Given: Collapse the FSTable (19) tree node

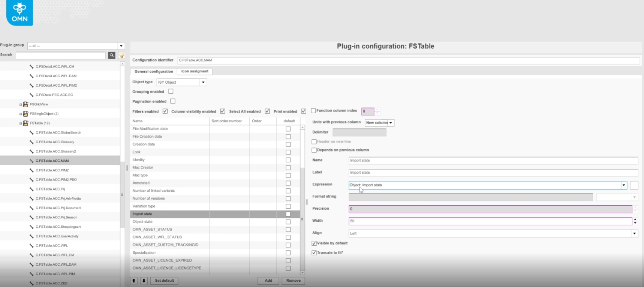Looking at the screenshot, I should pos(21,123).
